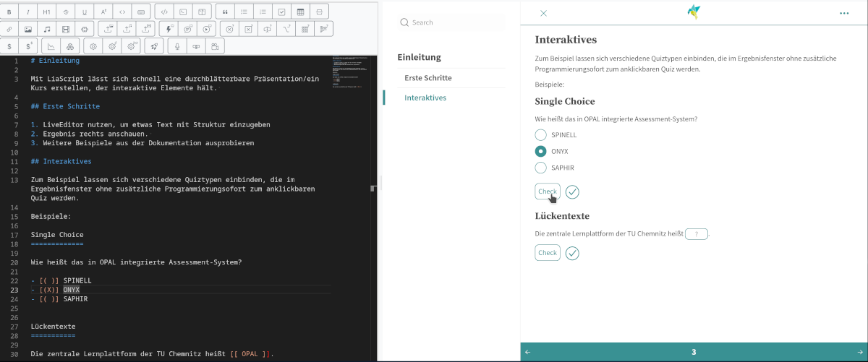The image size is (868, 362).
Task: Go to previous slide arrow
Action: pos(527,352)
